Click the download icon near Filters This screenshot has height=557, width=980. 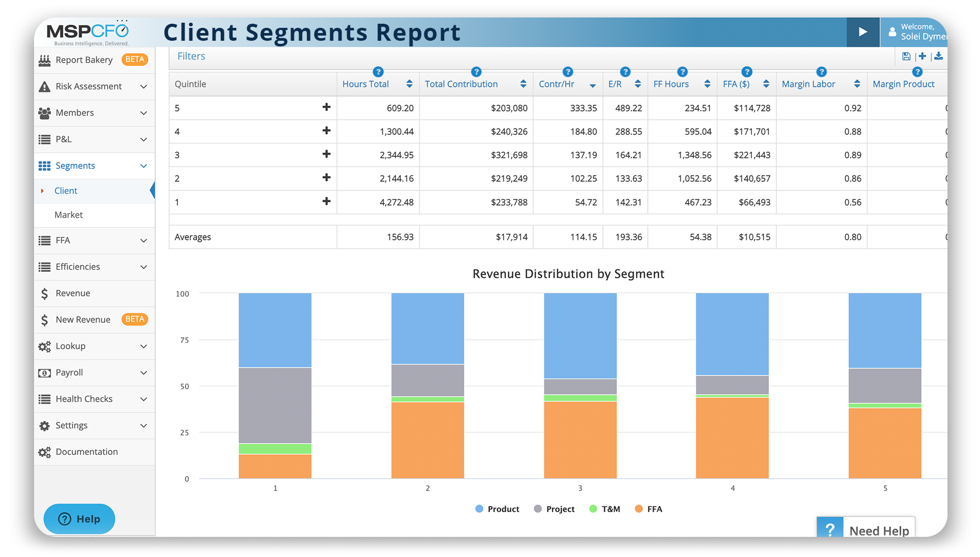[939, 56]
